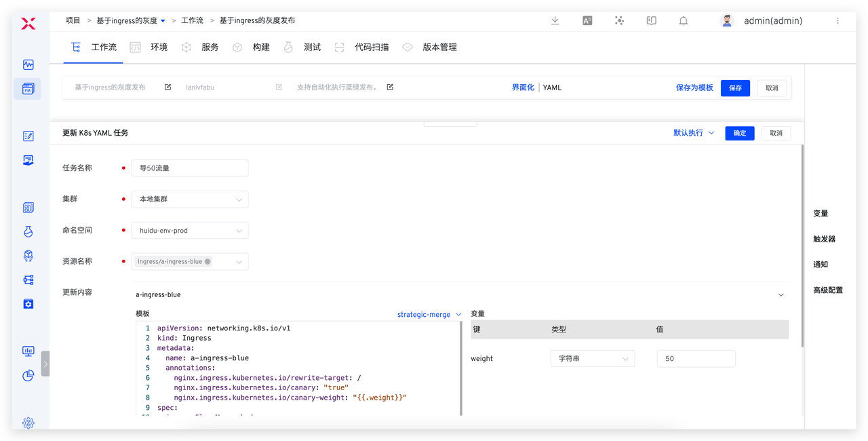Collapse the a-ingress-blue update content section
This screenshot has height=441, width=868.
tap(781, 295)
